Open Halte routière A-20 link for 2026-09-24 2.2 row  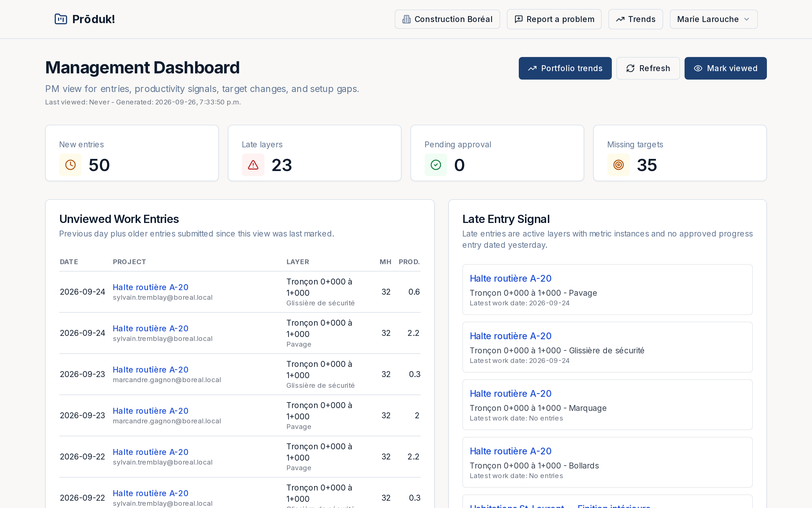tap(150, 329)
